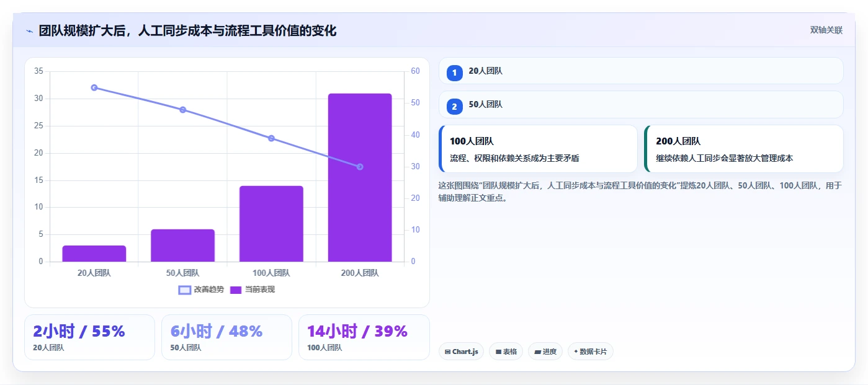868x385 pixels.
Task: Click the 20人团队 purple bar
Action: pyautogui.click(x=94, y=254)
